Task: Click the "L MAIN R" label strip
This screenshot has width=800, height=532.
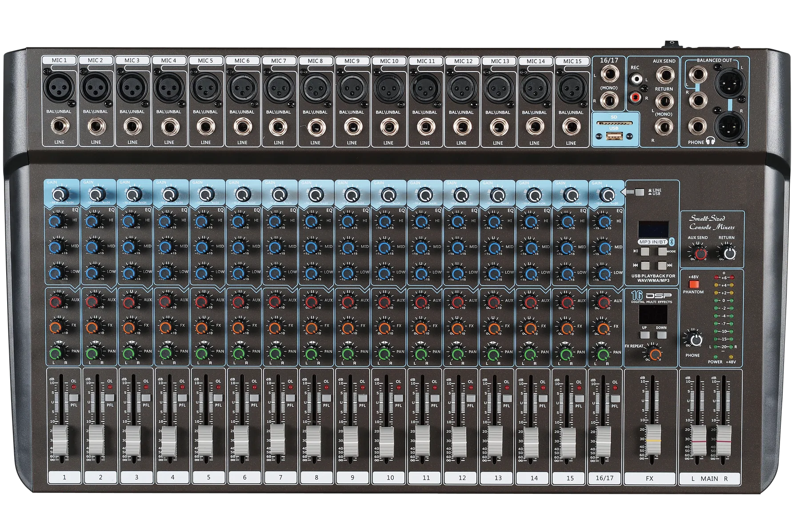Action: coord(709,478)
